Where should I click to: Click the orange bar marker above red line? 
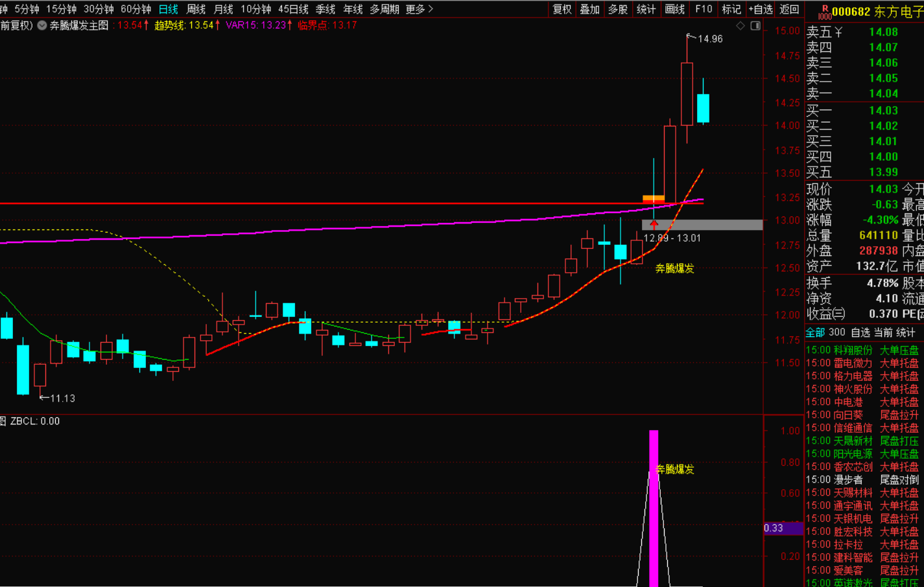pyautogui.click(x=653, y=198)
